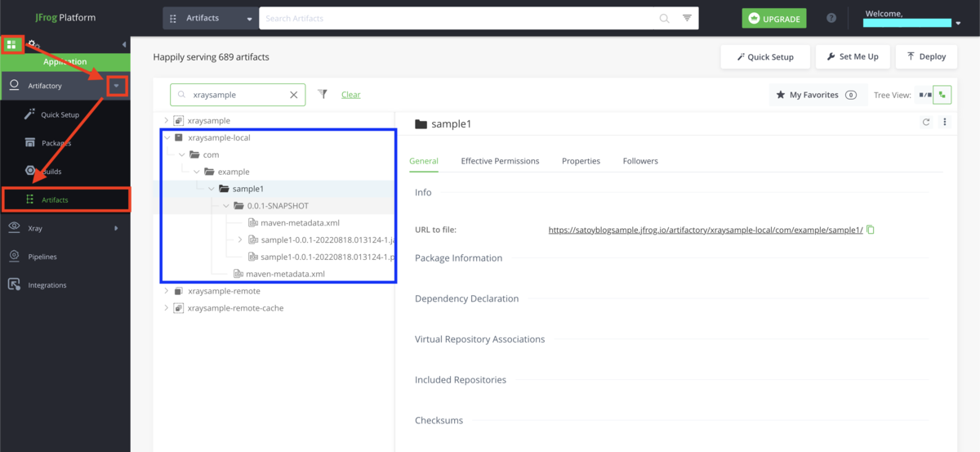This screenshot has height=452, width=980.
Task: Expand the Xray sidebar submenu arrow
Action: click(117, 228)
